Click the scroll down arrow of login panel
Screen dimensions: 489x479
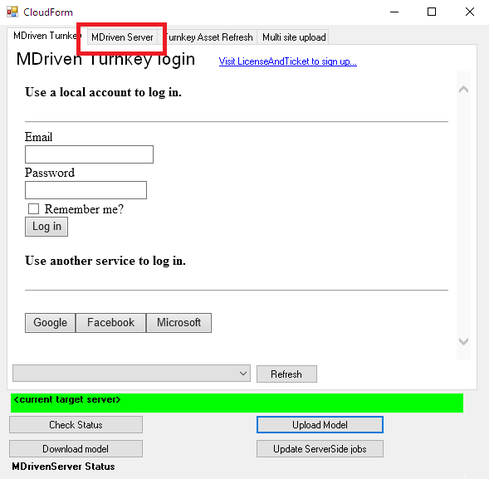[464, 341]
